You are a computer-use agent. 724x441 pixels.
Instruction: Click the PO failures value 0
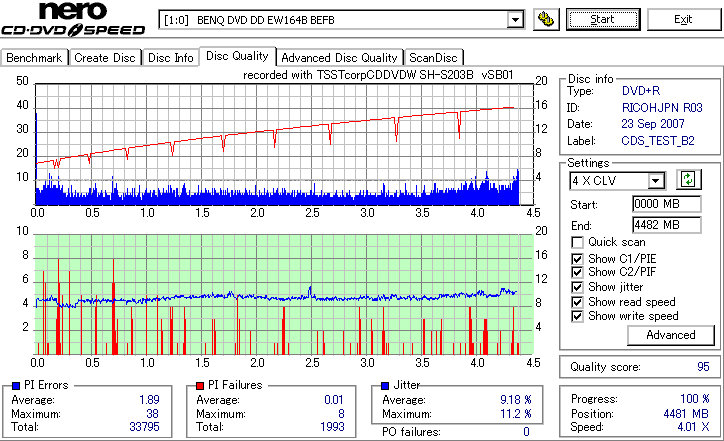click(x=526, y=432)
